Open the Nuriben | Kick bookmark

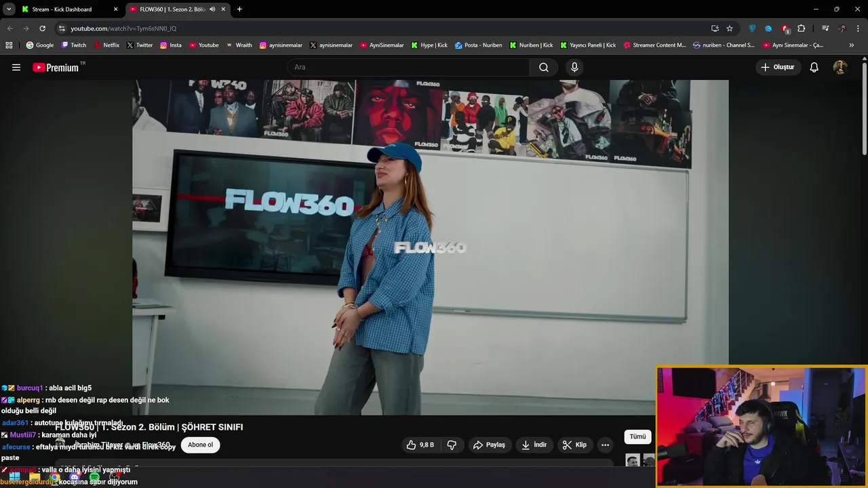(531, 45)
